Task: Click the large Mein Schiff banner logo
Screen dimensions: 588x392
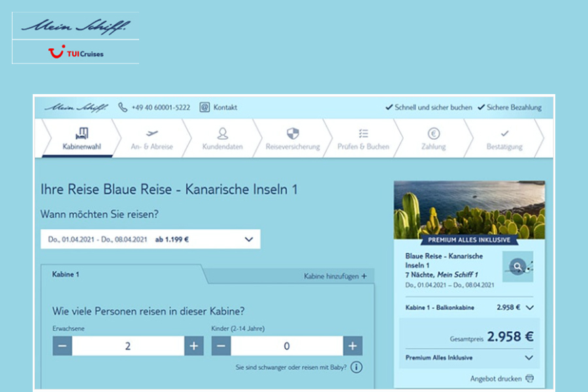Action: (76, 26)
